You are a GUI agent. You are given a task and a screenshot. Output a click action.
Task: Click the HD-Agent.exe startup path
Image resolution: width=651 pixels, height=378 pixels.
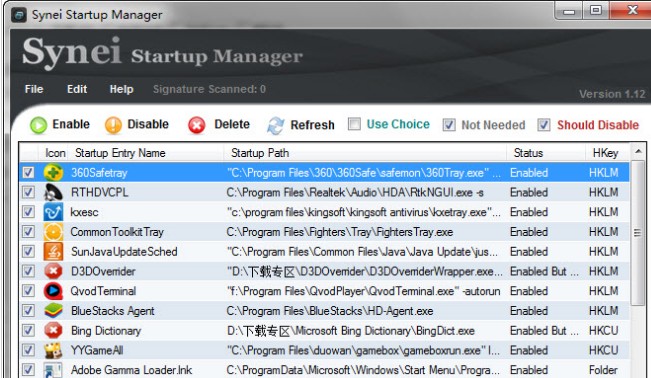(330, 311)
